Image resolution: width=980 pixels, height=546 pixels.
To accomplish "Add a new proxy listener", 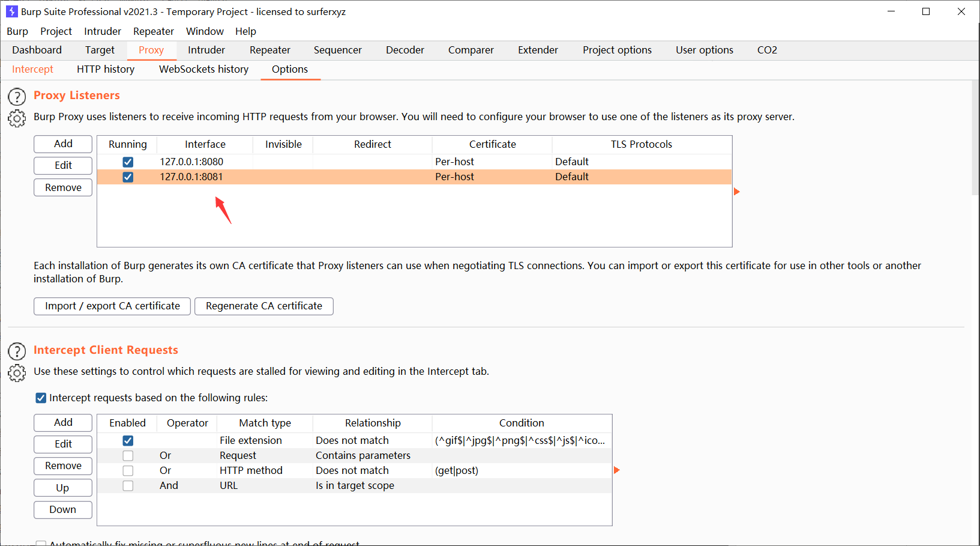I will pos(63,144).
